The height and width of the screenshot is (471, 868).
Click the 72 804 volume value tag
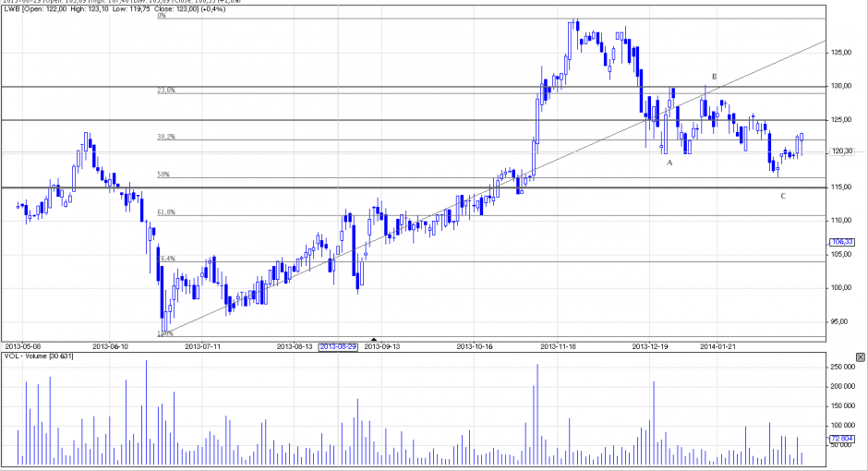[841, 439]
